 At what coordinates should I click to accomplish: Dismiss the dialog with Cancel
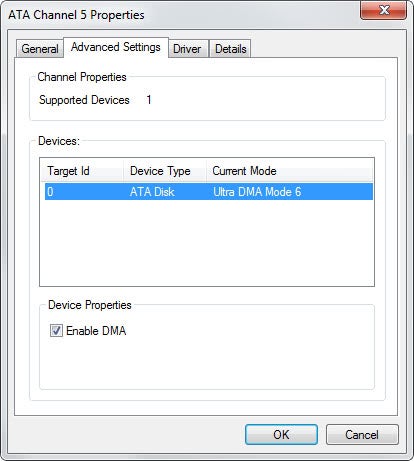pos(362,435)
